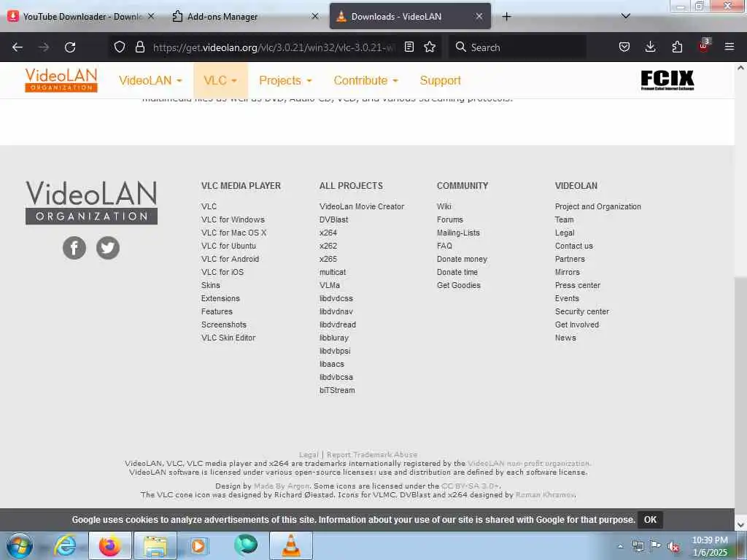The width and height of the screenshot is (747, 560).
Task: Open the CC BY-SA 3.0+ license link
Action: [x=470, y=486]
